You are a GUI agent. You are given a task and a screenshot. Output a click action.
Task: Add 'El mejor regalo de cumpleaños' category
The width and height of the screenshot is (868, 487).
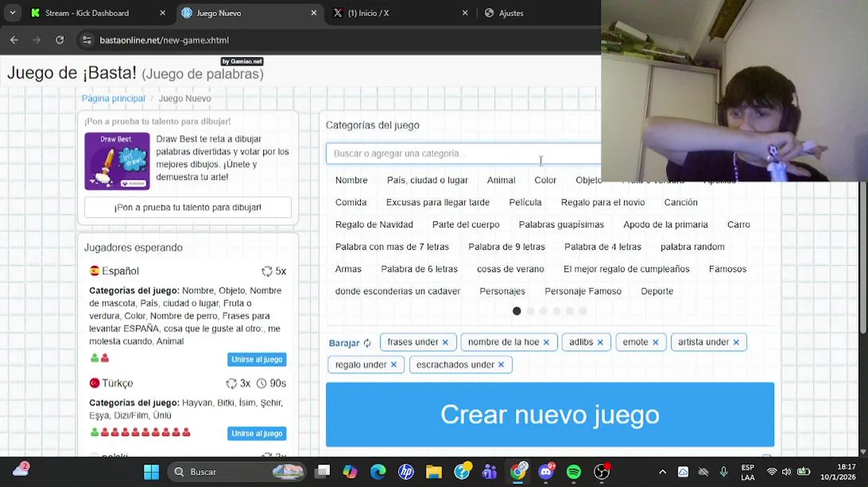click(626, 269)
